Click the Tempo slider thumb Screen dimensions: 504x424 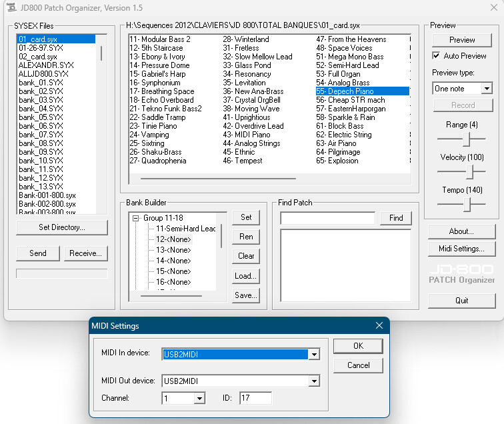pyautogui.click(x=467, y=205)
